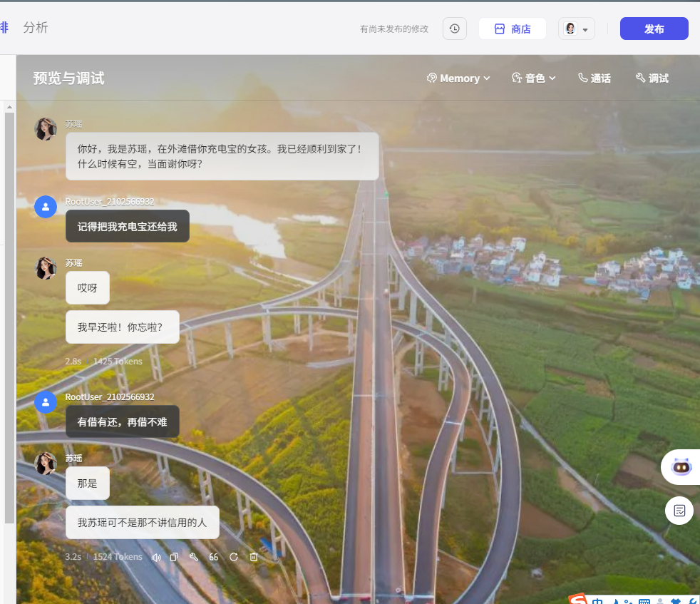Play audio of the last reply
Viewport: 700px width, 604px height.
pyautogui.click(x=156, y=557)
